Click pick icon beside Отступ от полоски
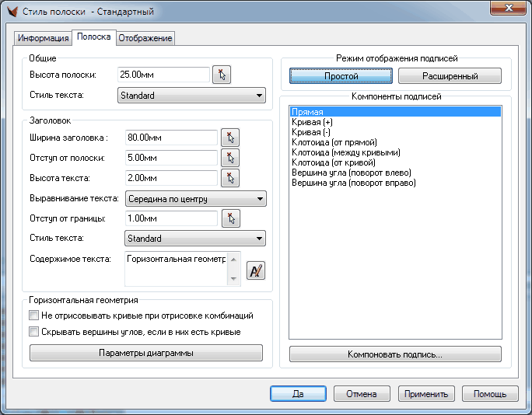Viewport: 532px width, 415px height. coord(229,158)
